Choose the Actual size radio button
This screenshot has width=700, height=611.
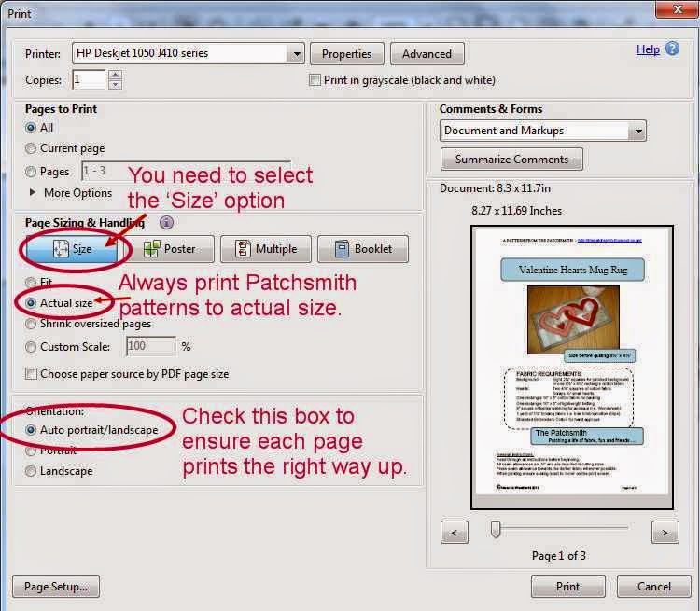tap(31, 302)
